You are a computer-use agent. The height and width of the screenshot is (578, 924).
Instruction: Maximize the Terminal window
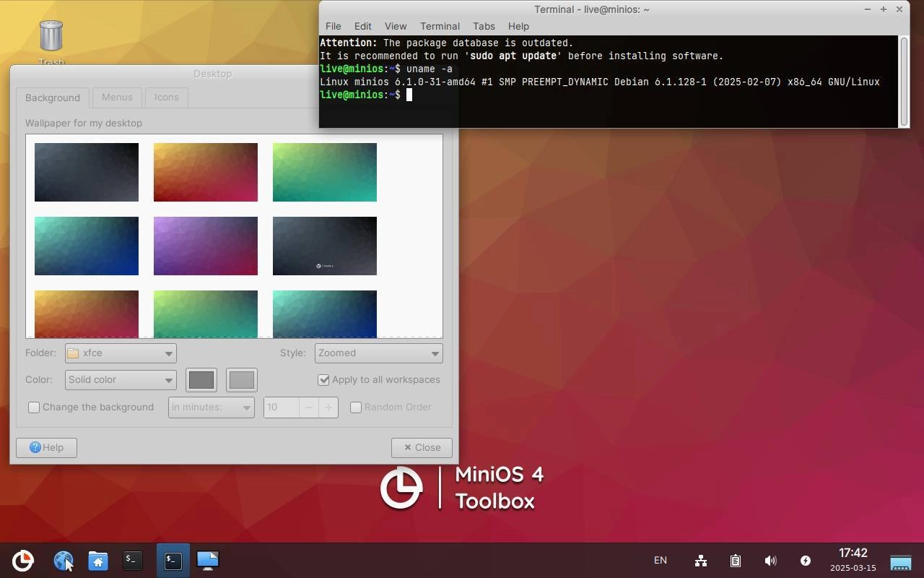pos(883,9)
